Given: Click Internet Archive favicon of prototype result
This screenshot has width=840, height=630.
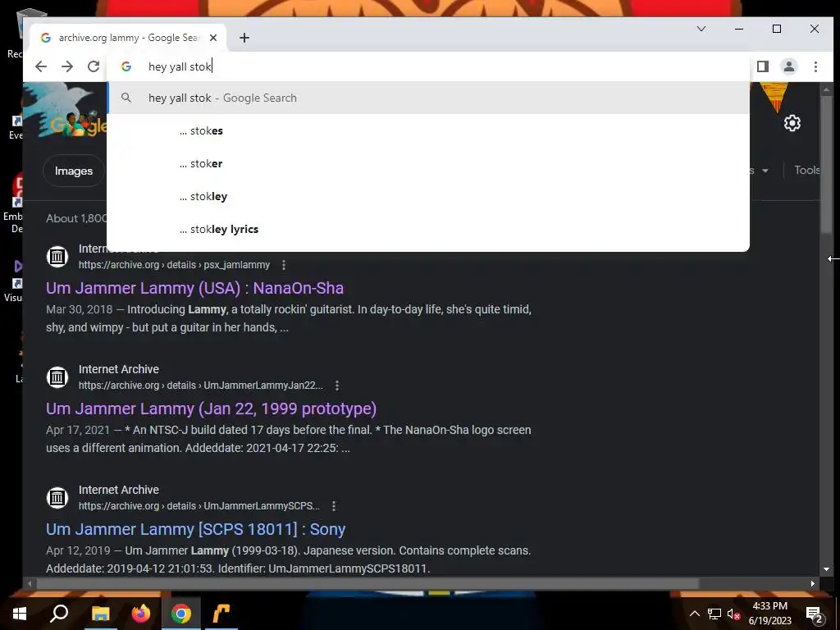Looking at the screenshot, I should (x=57, y=377).
